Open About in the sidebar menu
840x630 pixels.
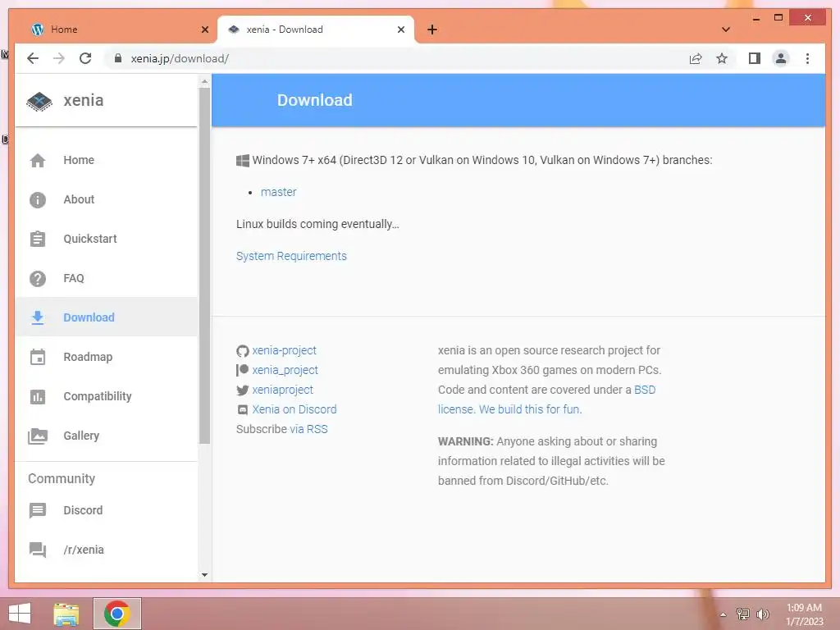tap(107, 200)
